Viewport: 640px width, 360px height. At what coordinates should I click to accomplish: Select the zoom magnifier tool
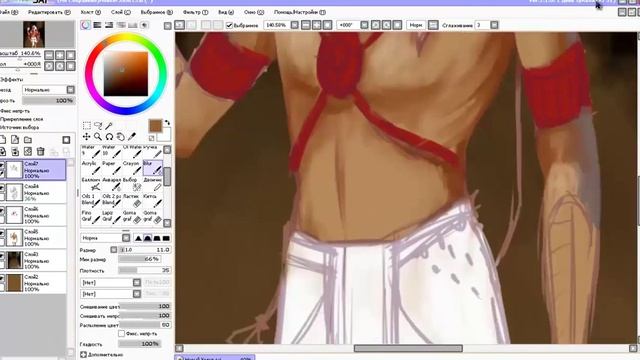point(98,137)
